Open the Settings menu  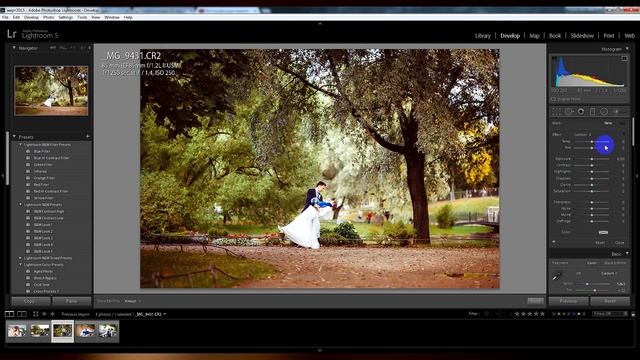pos(65,18)
